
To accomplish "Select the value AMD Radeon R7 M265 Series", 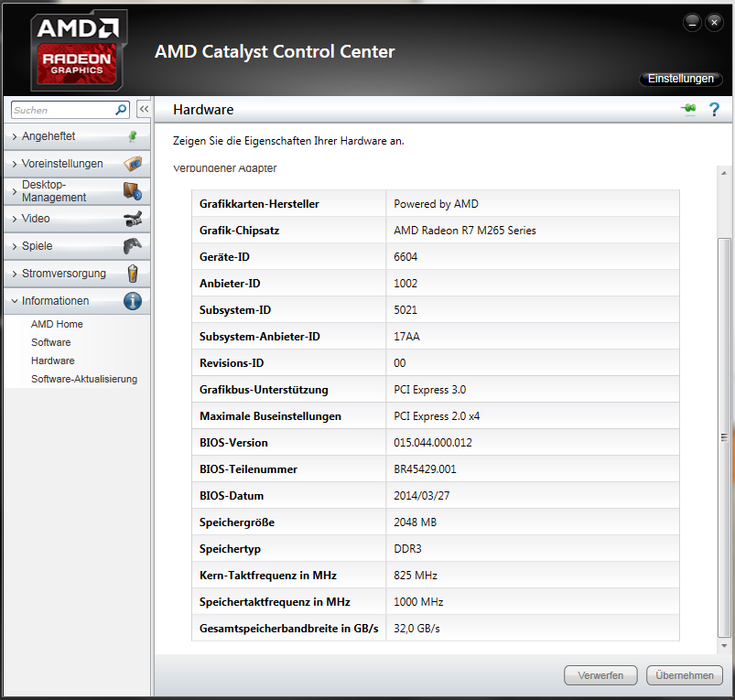I will tap(465, 231).
